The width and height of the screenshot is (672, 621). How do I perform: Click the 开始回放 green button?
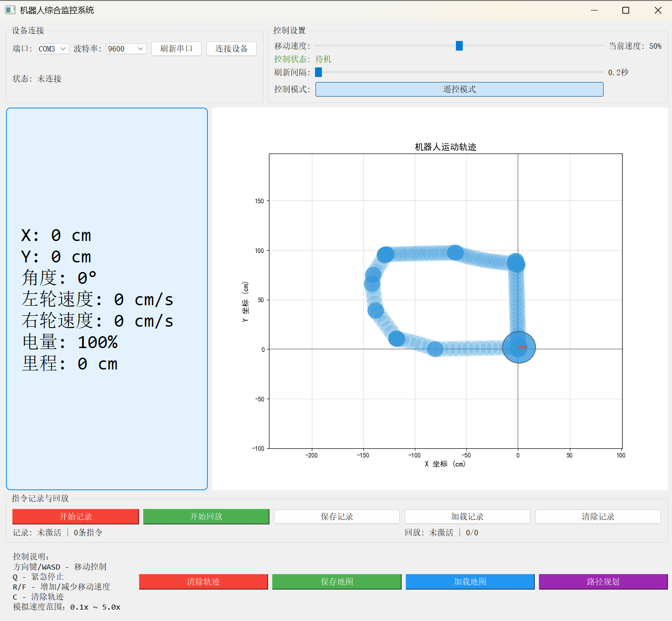(206, 517)
